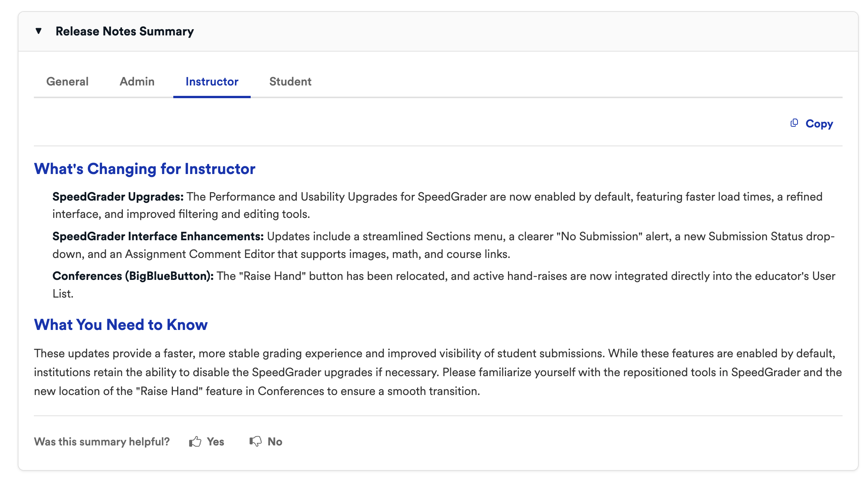Click the Was this summary helpful prompt
Viewport: 868px width, 482px height.
click(102, 442)
